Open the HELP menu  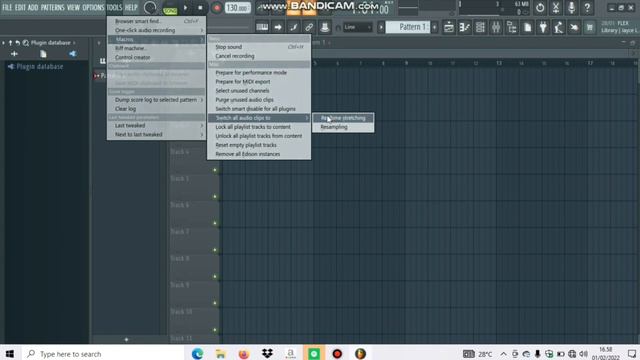click(x=131, y=7)
